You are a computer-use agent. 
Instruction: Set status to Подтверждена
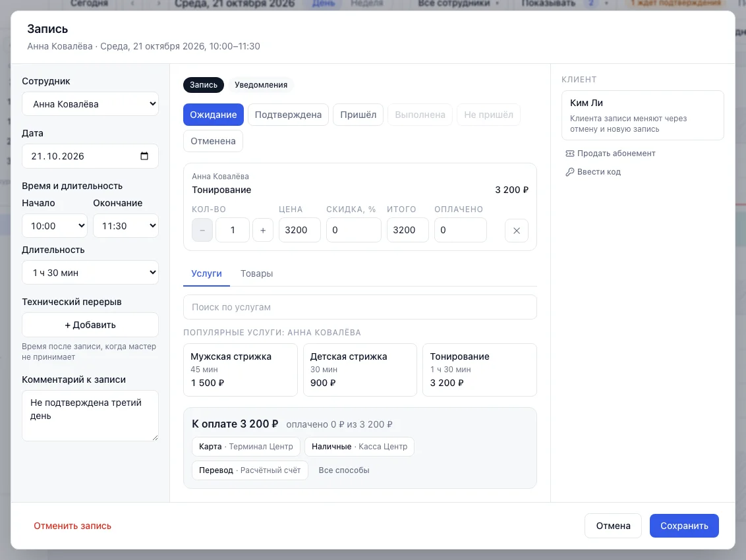pos(288,115)
